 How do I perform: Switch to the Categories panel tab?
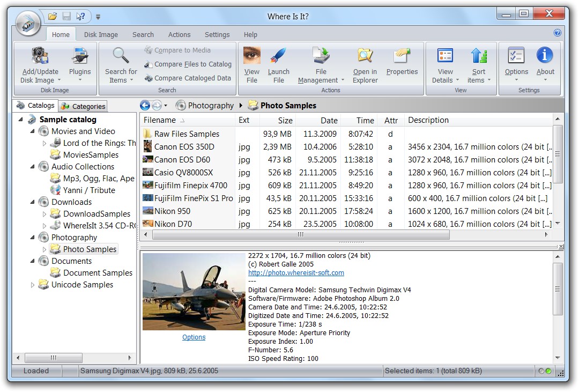click(x=83, y=106)
